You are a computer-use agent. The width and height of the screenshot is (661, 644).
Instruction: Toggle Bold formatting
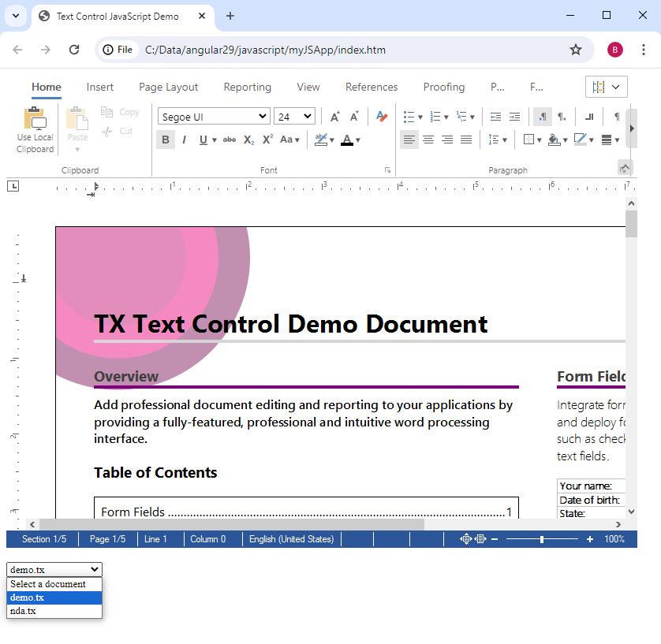[166, 140]
